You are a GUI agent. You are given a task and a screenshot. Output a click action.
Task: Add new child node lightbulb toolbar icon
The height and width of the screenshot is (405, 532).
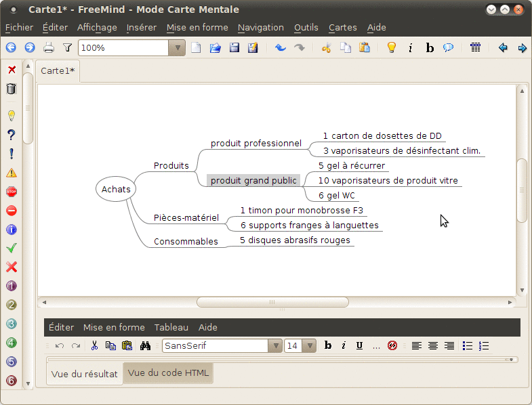[392, 47]
